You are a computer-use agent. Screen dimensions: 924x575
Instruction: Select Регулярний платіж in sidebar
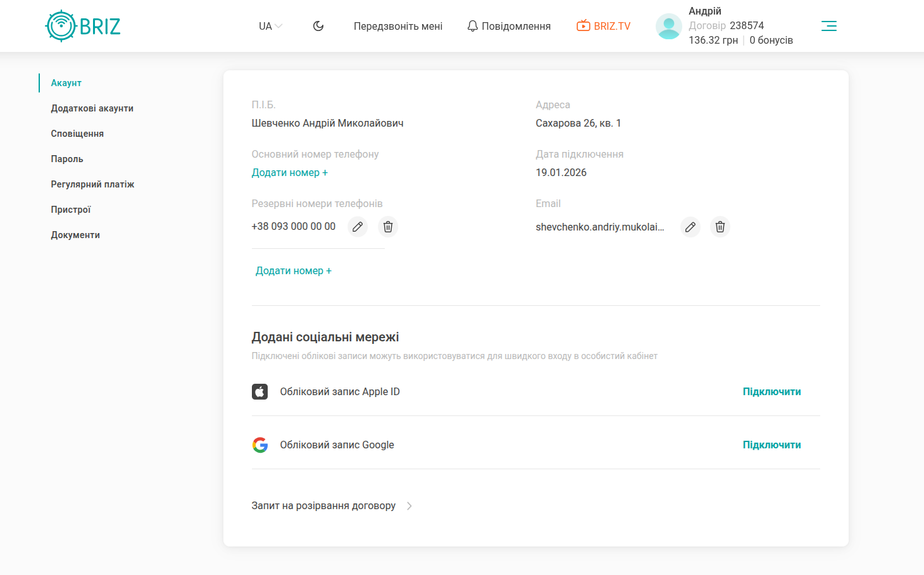[92, 184]
